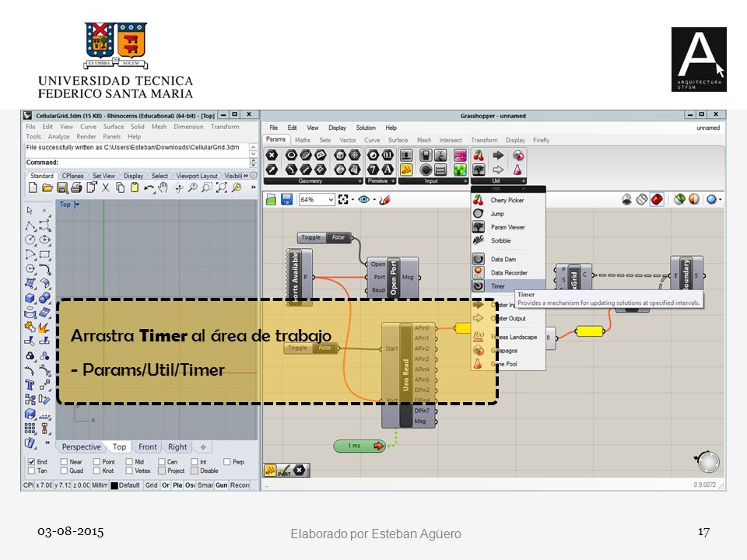Select the Point parameter hexagon icon
This screenshot has height=560, width=747.
272,156
